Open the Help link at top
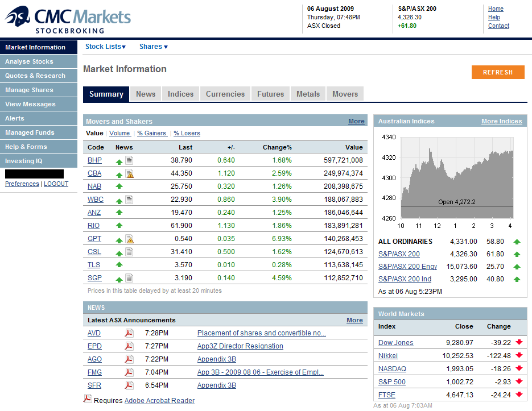This screenshot has height=411, width=532. (494, 17)
